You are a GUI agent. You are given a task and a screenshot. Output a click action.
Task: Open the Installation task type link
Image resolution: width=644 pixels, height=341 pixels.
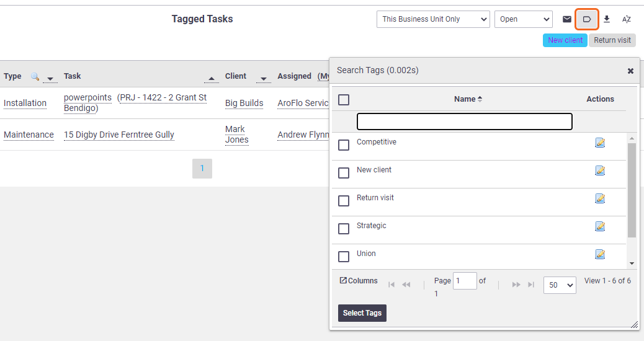(25, 103)
